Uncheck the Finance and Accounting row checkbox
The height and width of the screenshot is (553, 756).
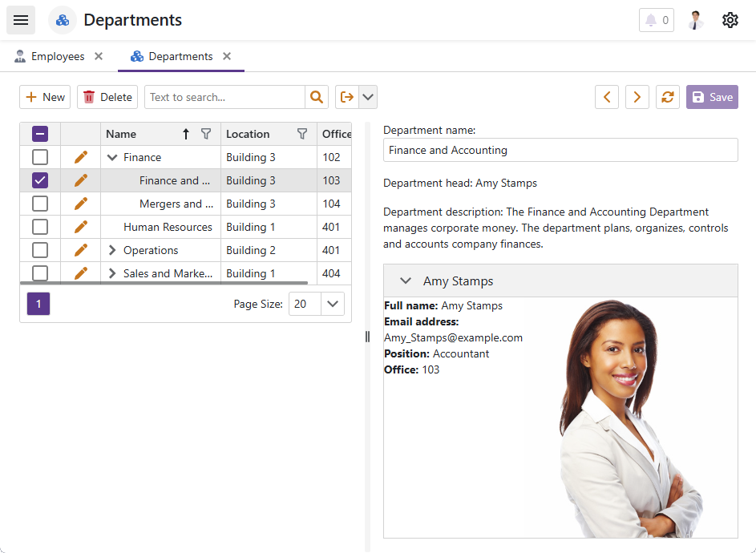pos(40,180)
